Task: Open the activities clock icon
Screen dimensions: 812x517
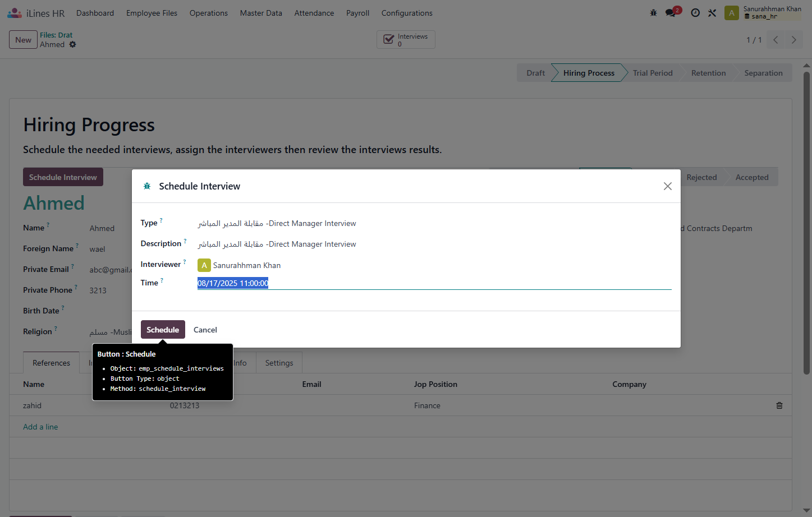Action: [x=695, y=13]
